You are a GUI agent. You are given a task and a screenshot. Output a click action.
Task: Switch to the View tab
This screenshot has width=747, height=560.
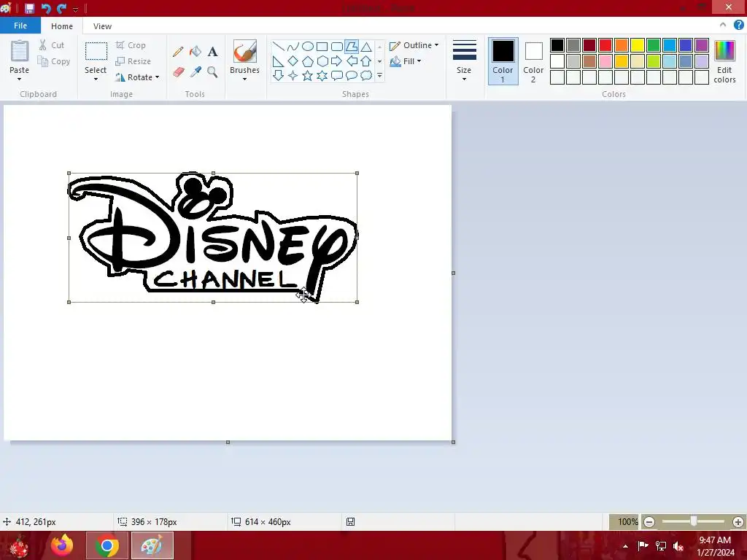click(x=102, y=26)
